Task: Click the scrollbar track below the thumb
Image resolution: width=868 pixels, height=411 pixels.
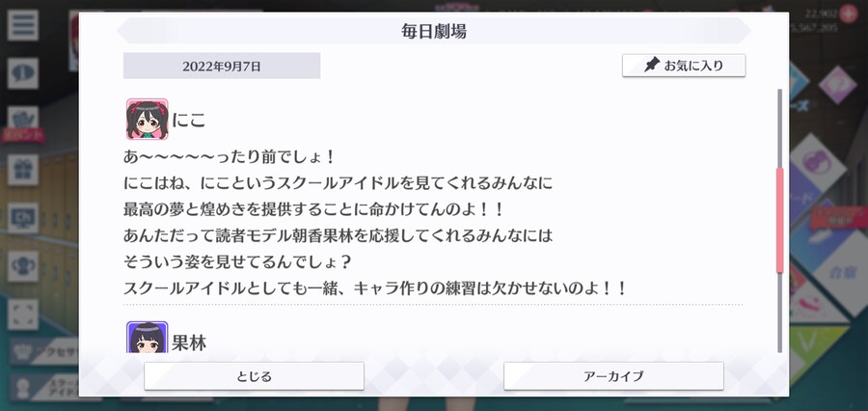Action: coord(780,312)
